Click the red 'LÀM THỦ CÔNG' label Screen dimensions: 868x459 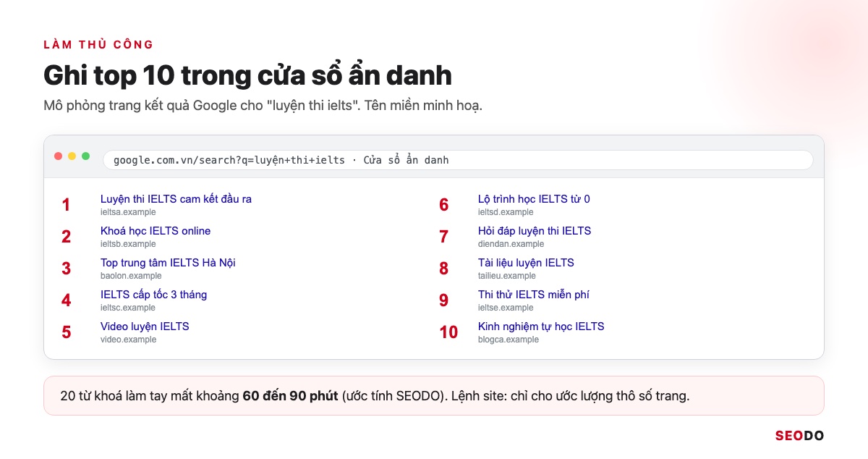tap(98, 45)
